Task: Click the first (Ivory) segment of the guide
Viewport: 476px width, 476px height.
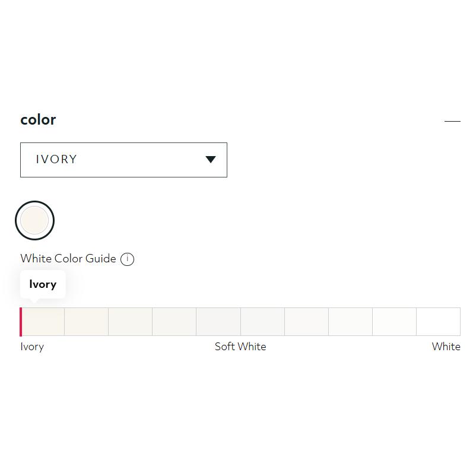Action: 43,322
